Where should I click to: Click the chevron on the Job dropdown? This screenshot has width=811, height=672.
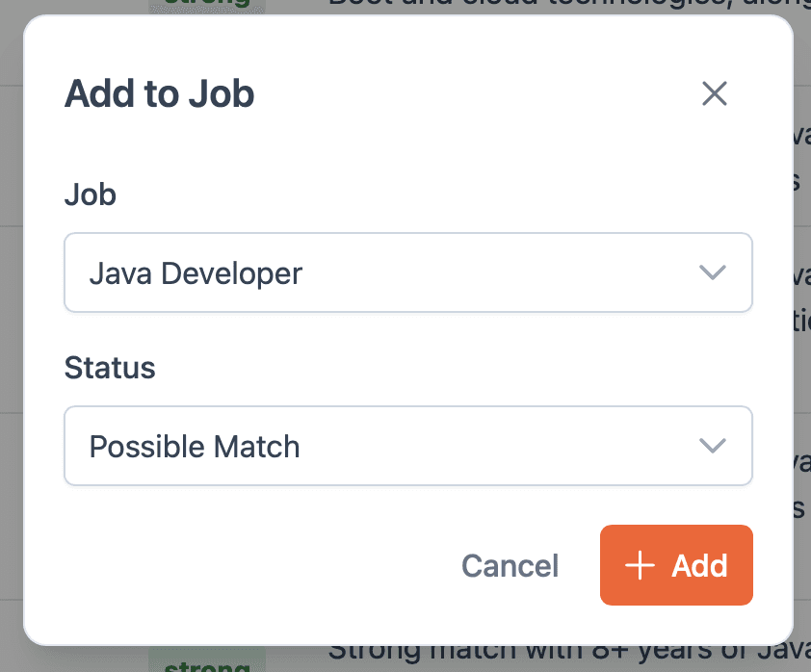tap(713, 272)
